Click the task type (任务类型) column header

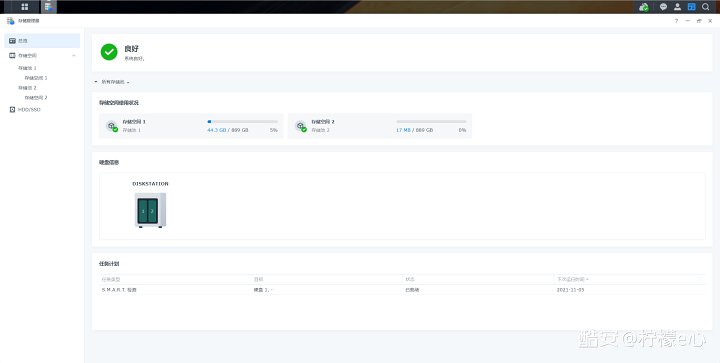pyautogui.click(x=111, y=279)
